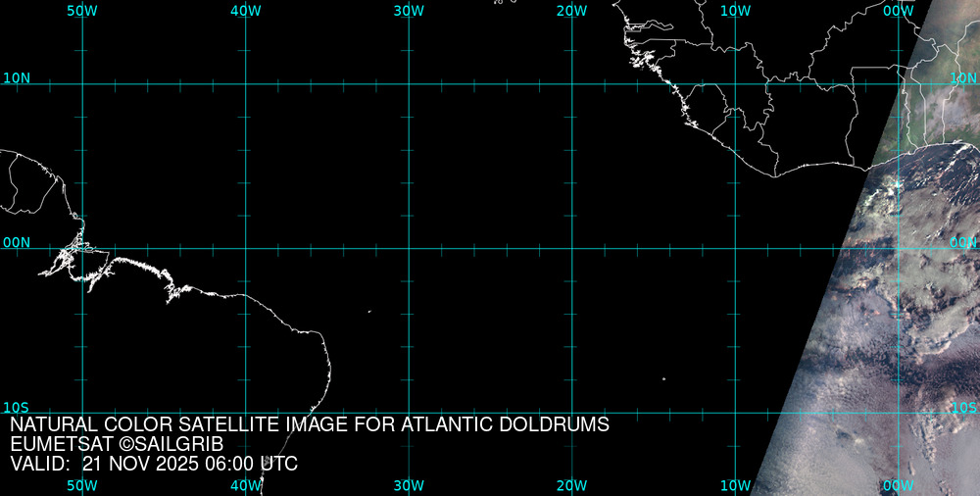This screenshot has width=980, height=496.
Task: Click the left 10S latitude label
Action: tap(15, 407)
